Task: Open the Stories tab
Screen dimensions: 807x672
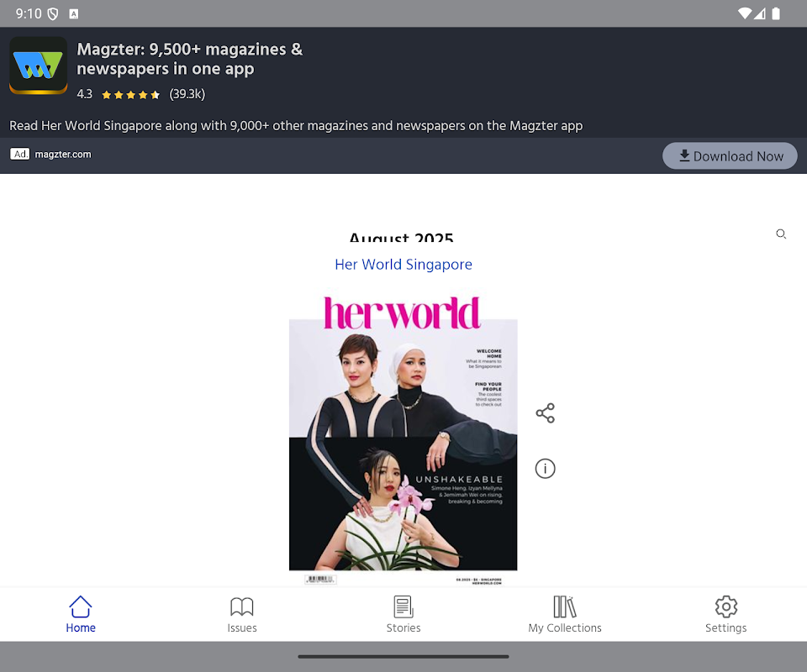Action: point(403,614)
